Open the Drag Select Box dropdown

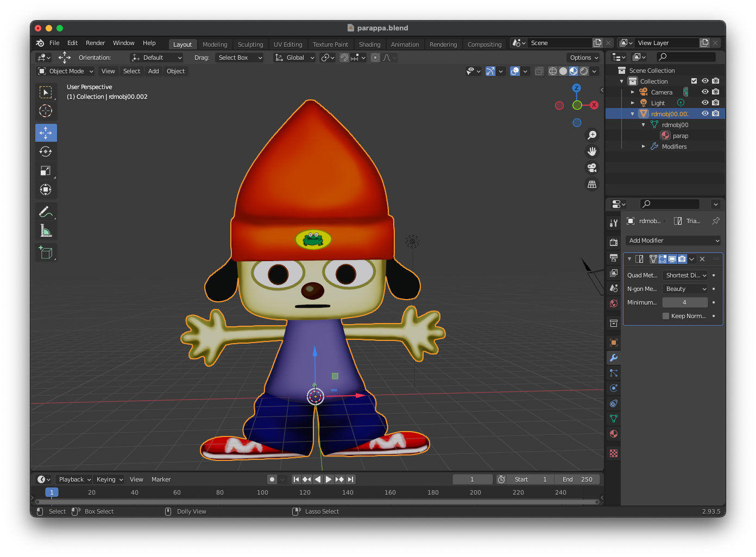tap(240, 58)
